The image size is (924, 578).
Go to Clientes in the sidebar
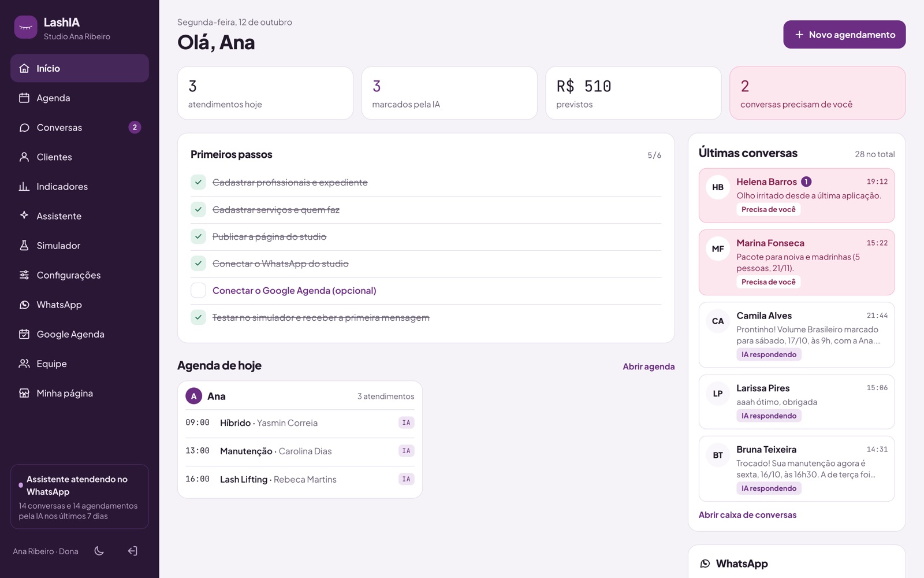click(80, 157)
